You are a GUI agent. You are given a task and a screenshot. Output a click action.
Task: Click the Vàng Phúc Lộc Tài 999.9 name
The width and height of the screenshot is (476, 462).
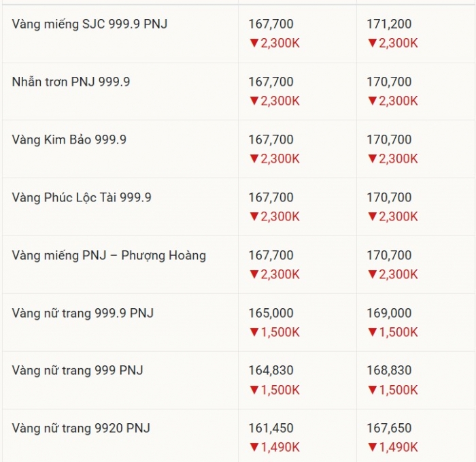tap(82, 198)
